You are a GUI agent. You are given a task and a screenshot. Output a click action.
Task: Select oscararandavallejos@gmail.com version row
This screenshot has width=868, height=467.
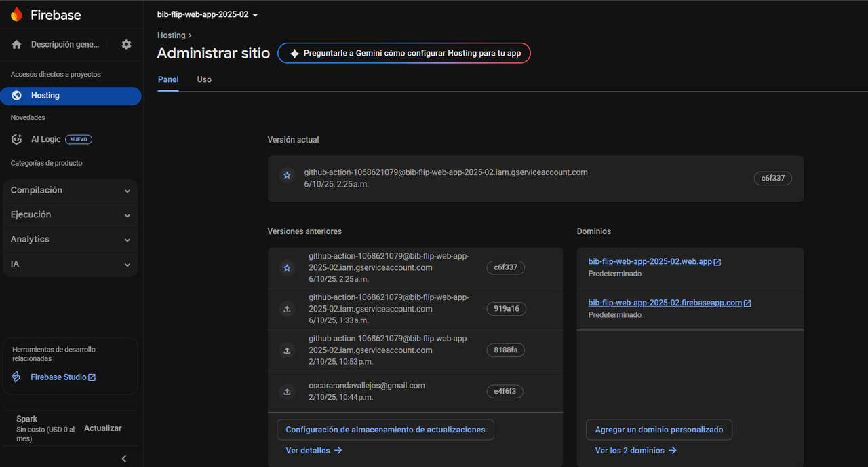click(415, 392)
